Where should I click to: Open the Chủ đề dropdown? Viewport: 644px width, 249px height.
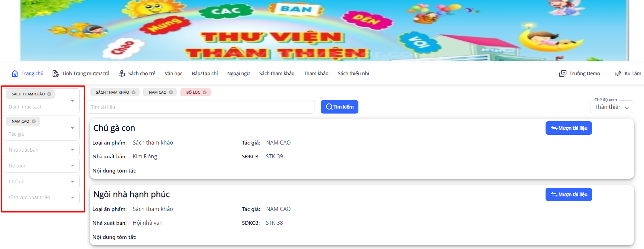(x=41, y=182)
